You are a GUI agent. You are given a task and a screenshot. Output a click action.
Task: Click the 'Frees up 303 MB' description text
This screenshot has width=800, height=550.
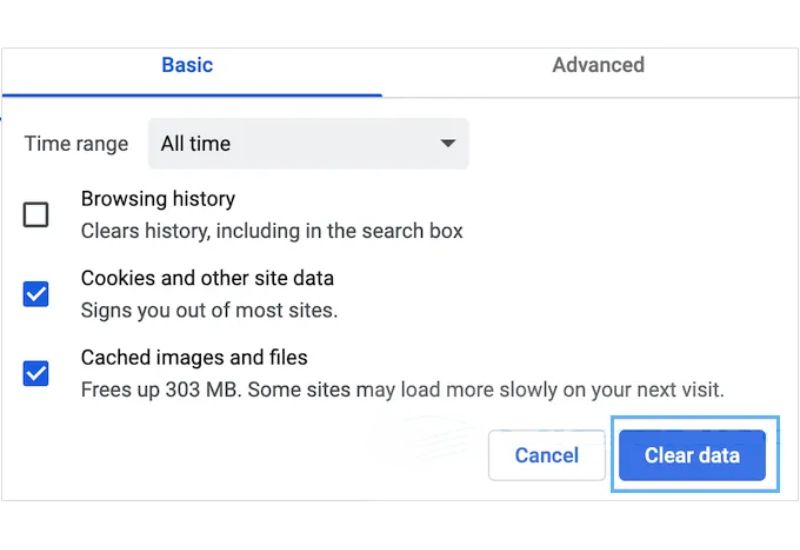pos(403,390)
